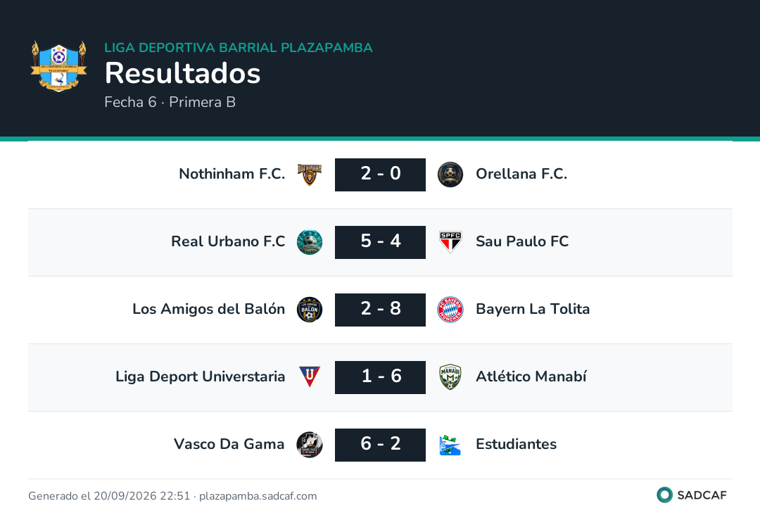Click the 1 - 6 score box
760x532 pixels.
[x=380, y=377]
